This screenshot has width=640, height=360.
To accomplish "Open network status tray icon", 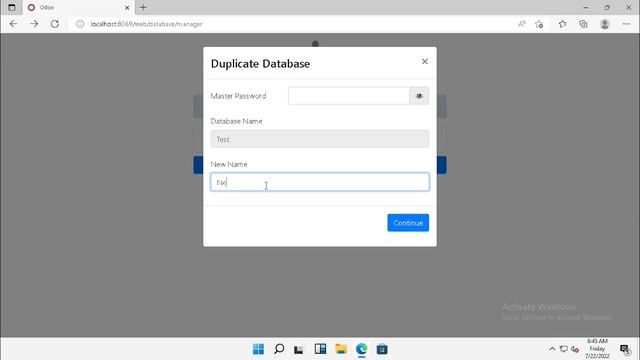I will pyautogui.click(x=564, y=349).
